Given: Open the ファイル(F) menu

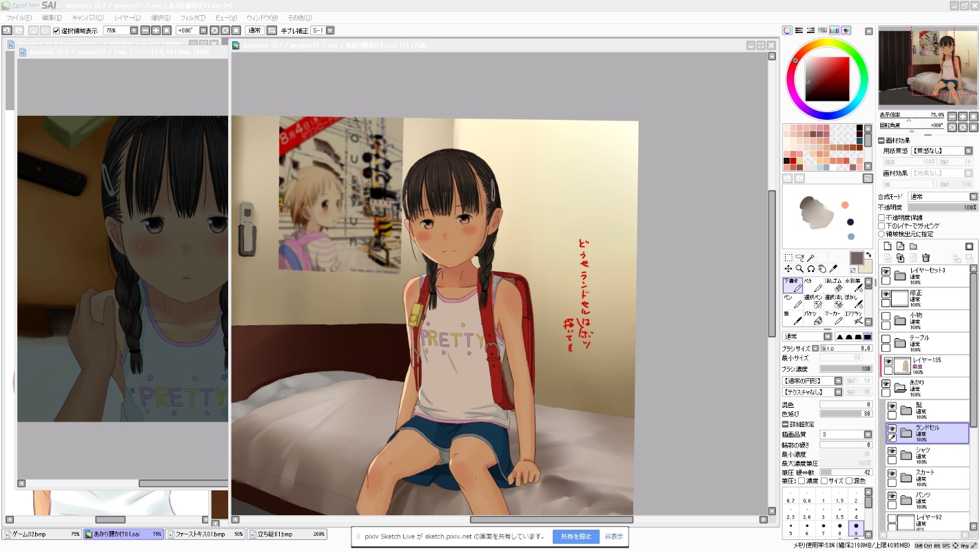Looking at the screenshot, I should (19, 18).
